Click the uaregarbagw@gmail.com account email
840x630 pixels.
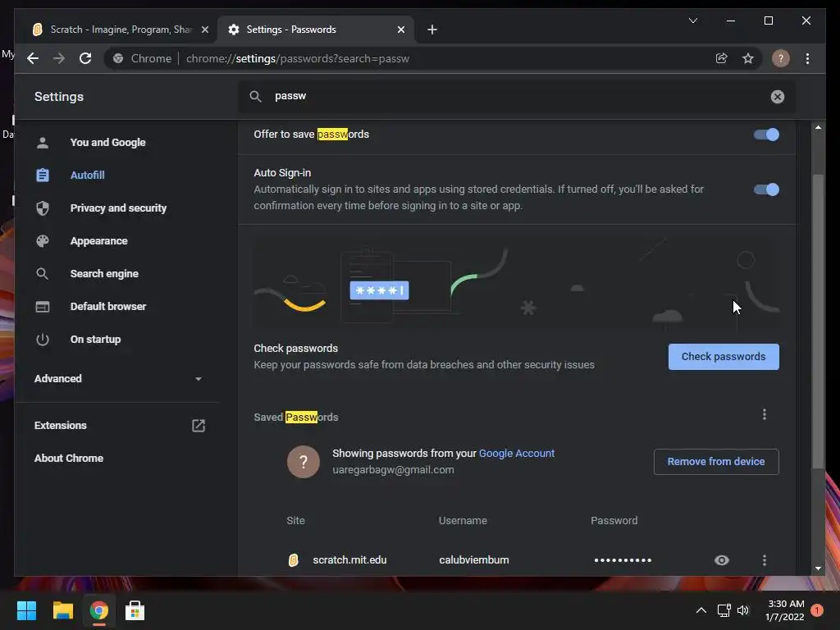[x=393, y=470]
